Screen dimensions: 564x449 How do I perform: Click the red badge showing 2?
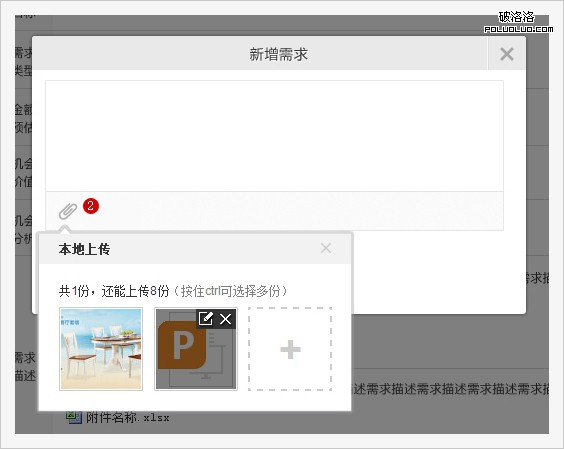click(91, 206)
